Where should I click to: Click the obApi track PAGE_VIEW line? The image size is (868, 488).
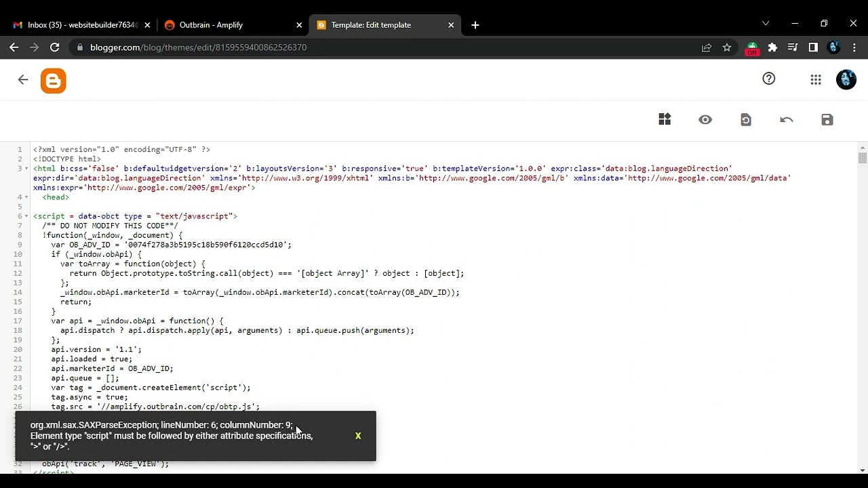[x=105, y=464]
